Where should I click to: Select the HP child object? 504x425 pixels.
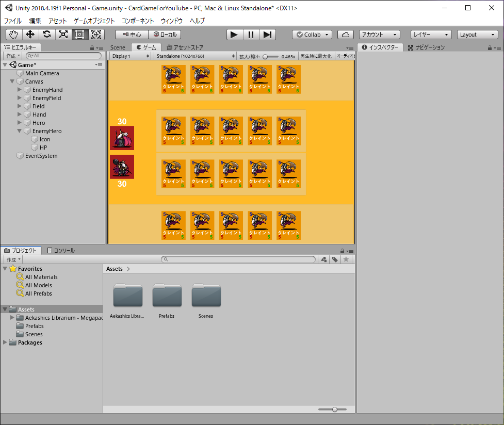pyautogui.click(x=43, y=148)
